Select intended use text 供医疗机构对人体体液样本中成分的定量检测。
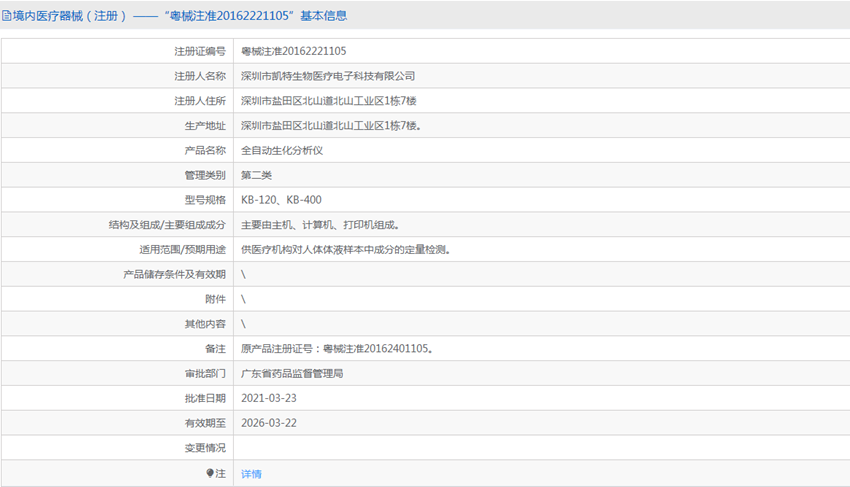 (x=346, y=250)
